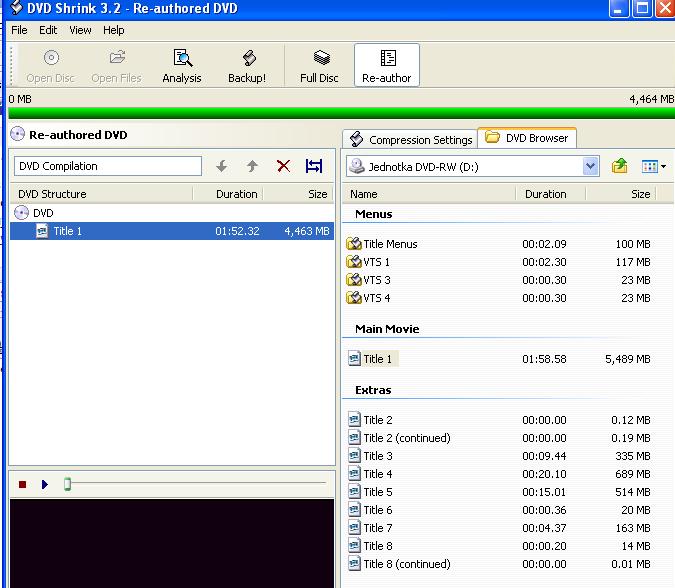The width and height of the screenshot is (675, 588).
Task: Click the Backup! toolbar button
Action: (x=247, y=65)
